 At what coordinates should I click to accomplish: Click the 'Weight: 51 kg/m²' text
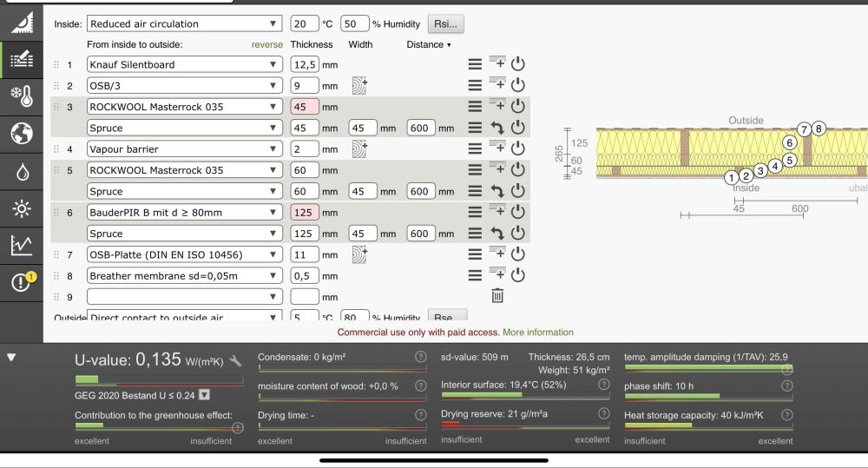pos(574,370)
